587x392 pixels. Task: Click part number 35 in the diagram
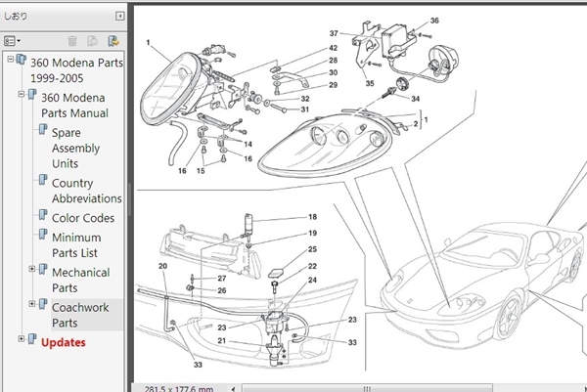370,83
